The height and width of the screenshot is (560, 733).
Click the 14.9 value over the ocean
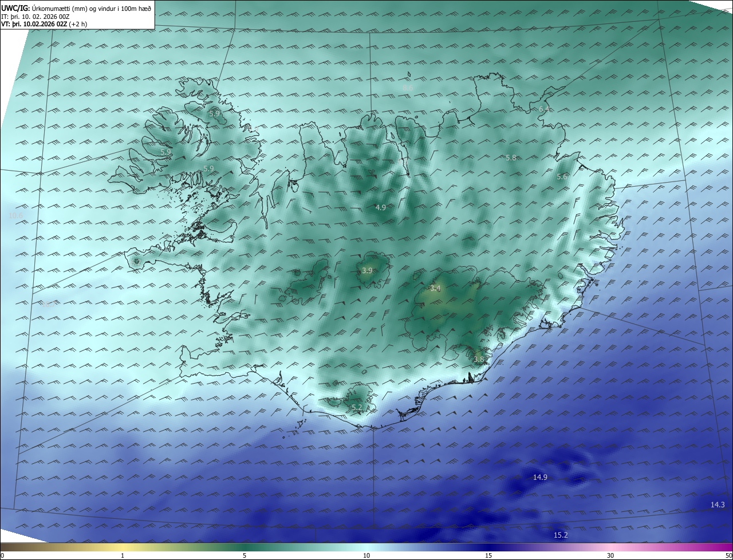(x=540, y=477)
